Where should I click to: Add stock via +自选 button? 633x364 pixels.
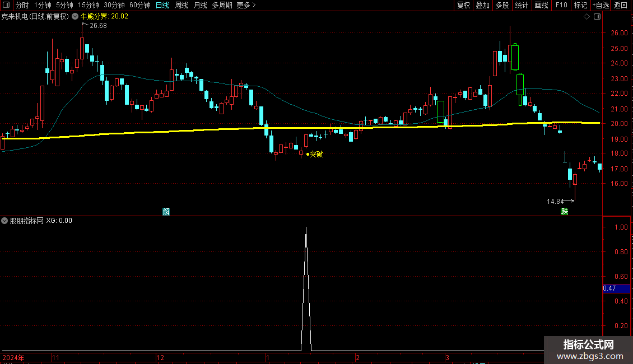[x=601, y=5]
